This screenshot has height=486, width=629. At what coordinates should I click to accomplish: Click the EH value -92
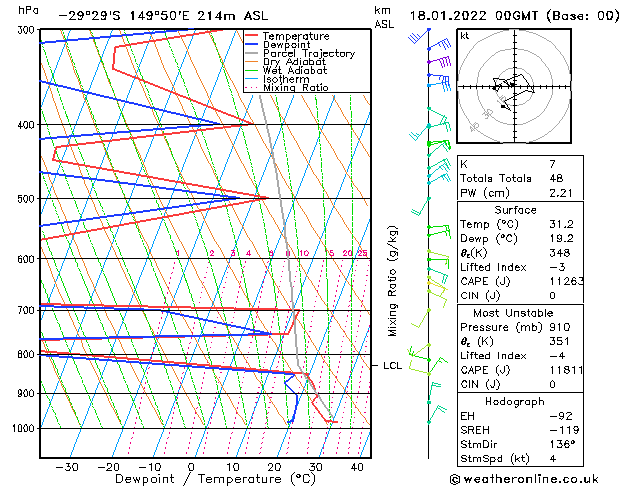point(560,416)
